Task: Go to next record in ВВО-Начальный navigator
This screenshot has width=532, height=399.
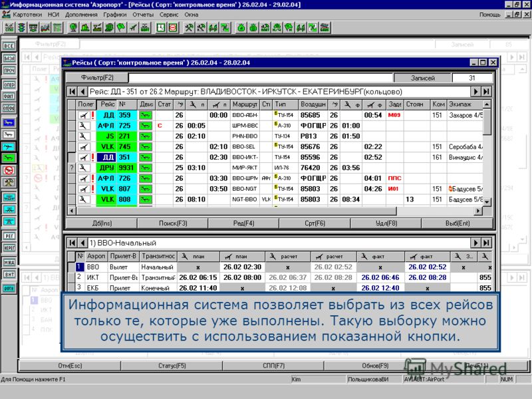Action: (x=475, y=243)
